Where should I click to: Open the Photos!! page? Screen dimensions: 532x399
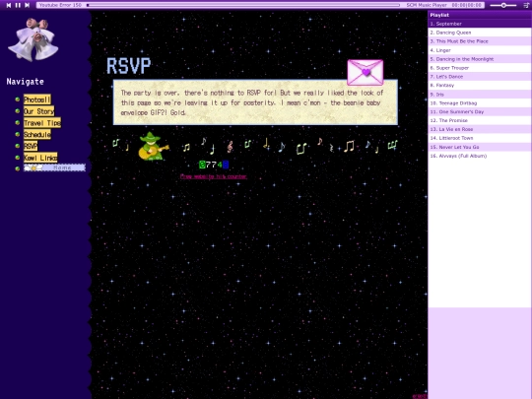point(37,100)
